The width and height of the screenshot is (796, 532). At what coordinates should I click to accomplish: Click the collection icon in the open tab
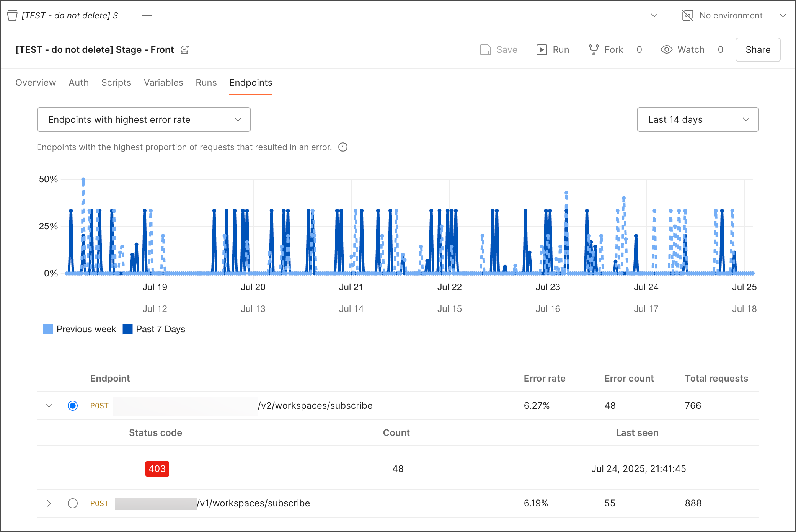coord(12,16)
